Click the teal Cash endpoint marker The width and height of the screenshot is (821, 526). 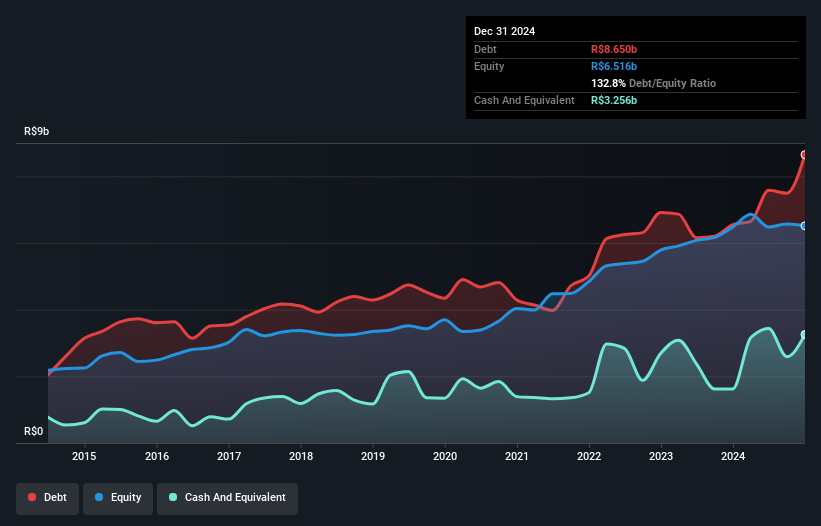804,334
